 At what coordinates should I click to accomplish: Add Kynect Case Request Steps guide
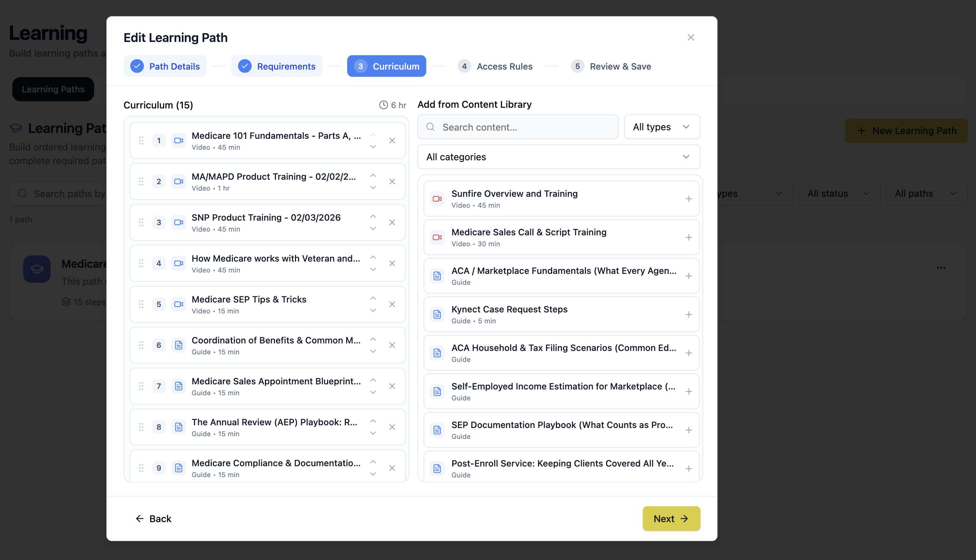click(689, 314)
